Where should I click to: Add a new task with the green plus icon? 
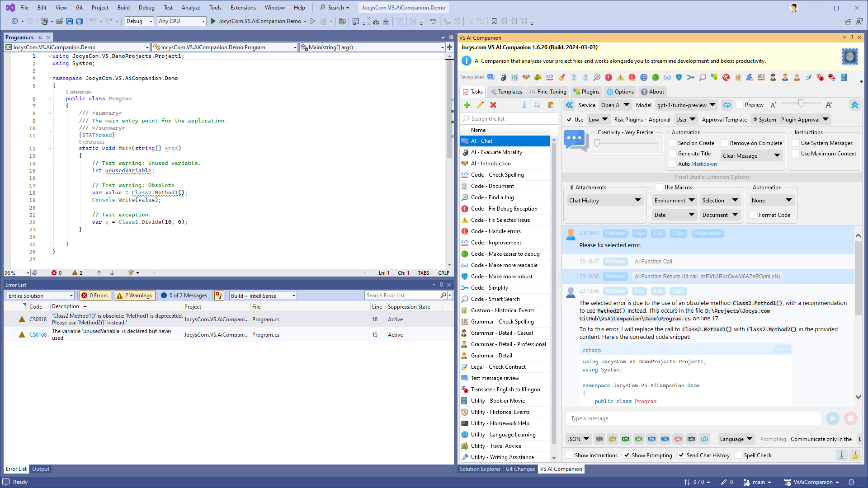click(x=467, y=105)
